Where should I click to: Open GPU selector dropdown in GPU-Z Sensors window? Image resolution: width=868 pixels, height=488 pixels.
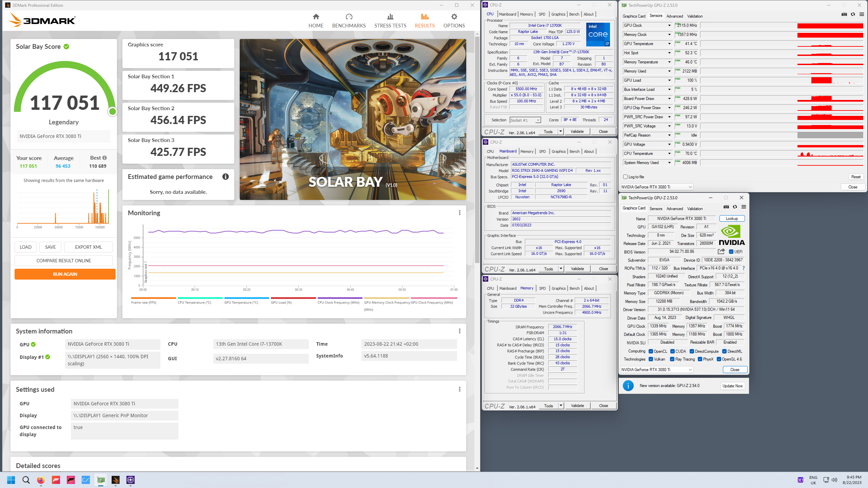[x=656, y=187]
